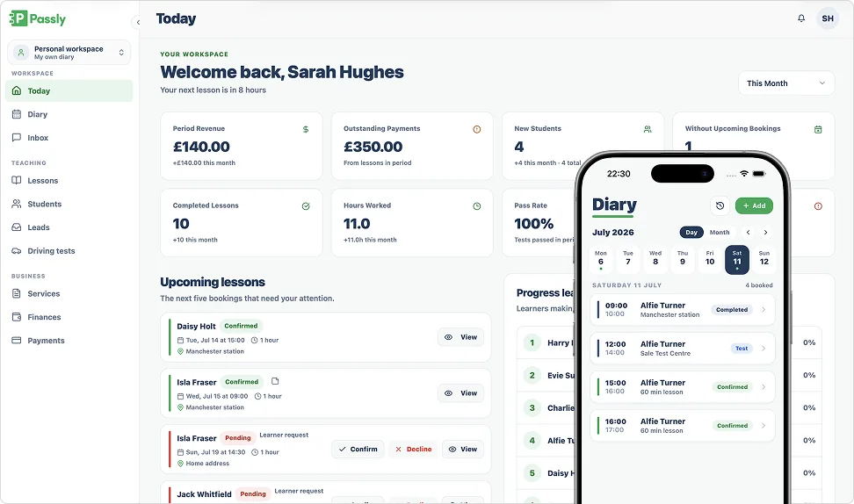The image size is (854, 504).
Task: Select Tue 7 in phone diary
Action: point(628,260)
